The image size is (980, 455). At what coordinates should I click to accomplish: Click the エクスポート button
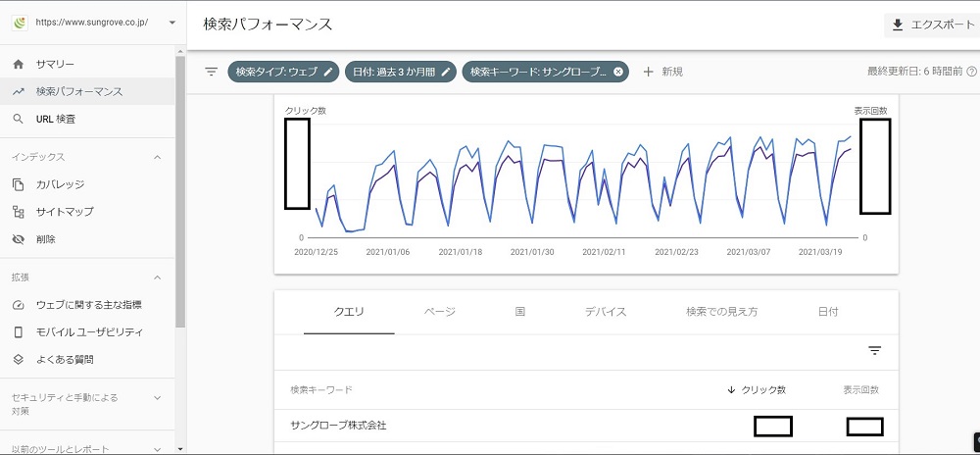(x=932, y=25)
